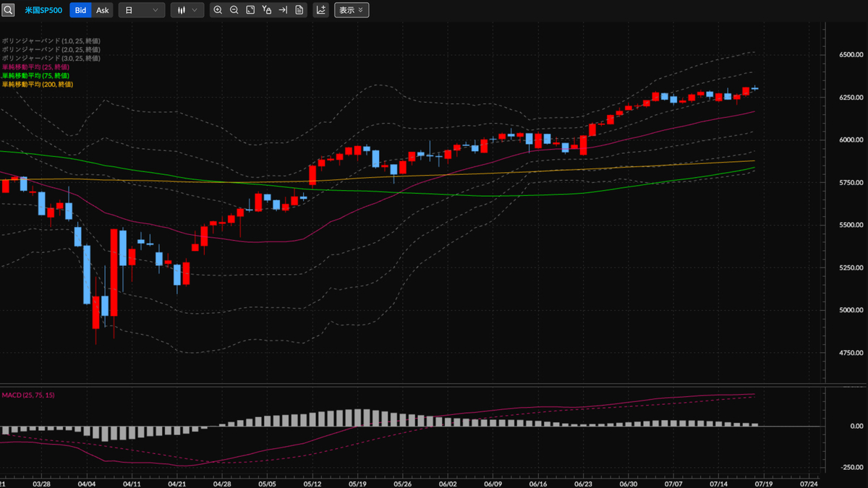Jump to latest bar arrow icon
This screenshot has height=488, width=868.
[283, 10]
